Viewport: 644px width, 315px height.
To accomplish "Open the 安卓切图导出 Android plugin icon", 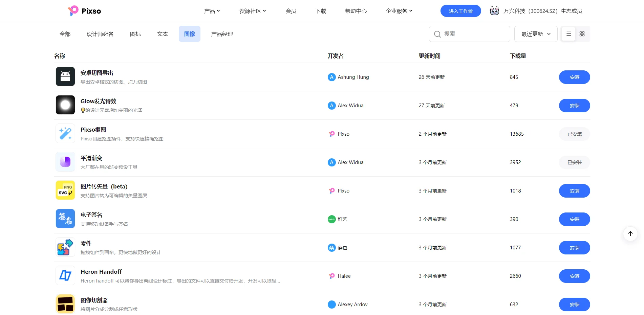I will [x=65, y=76].
